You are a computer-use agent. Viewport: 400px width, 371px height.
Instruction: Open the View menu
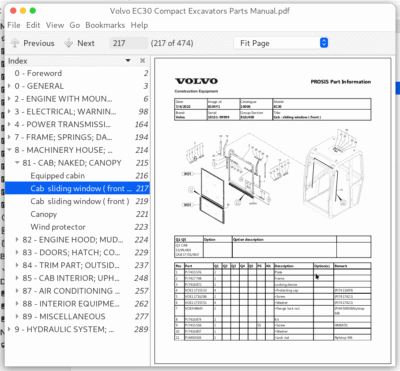coord(55,25)
